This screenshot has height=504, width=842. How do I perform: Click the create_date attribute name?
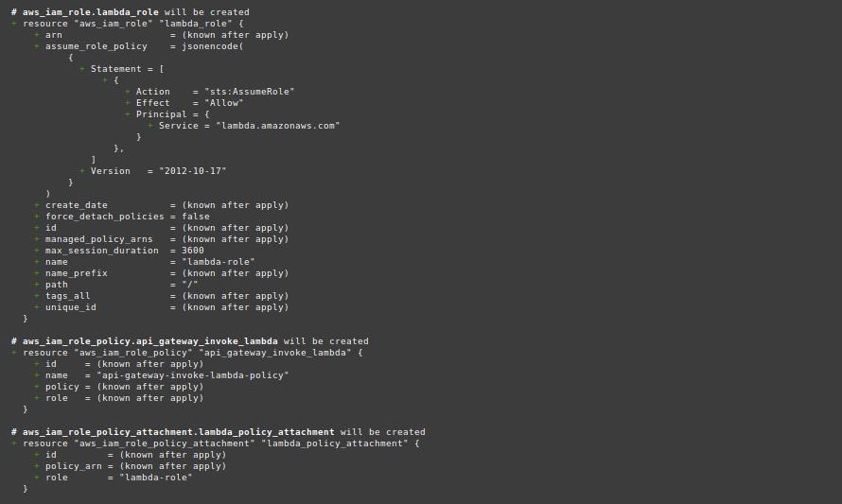click(77, 205)
